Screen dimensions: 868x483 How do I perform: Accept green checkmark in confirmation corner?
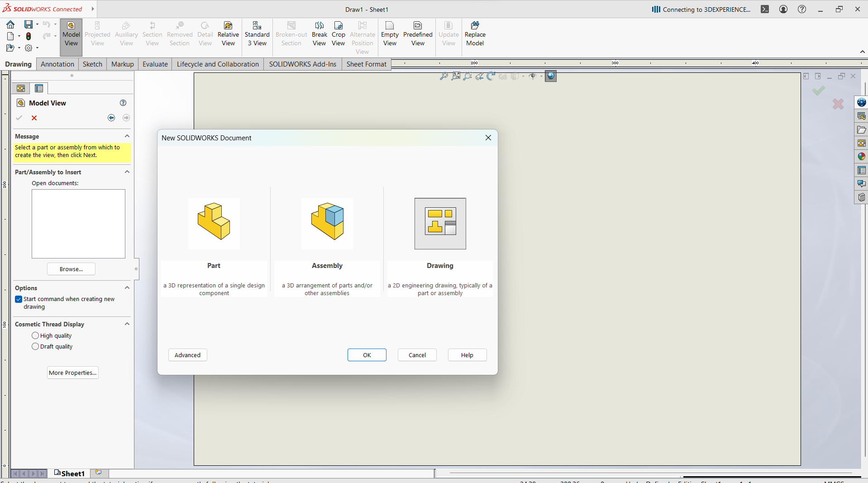pos(818,91)
